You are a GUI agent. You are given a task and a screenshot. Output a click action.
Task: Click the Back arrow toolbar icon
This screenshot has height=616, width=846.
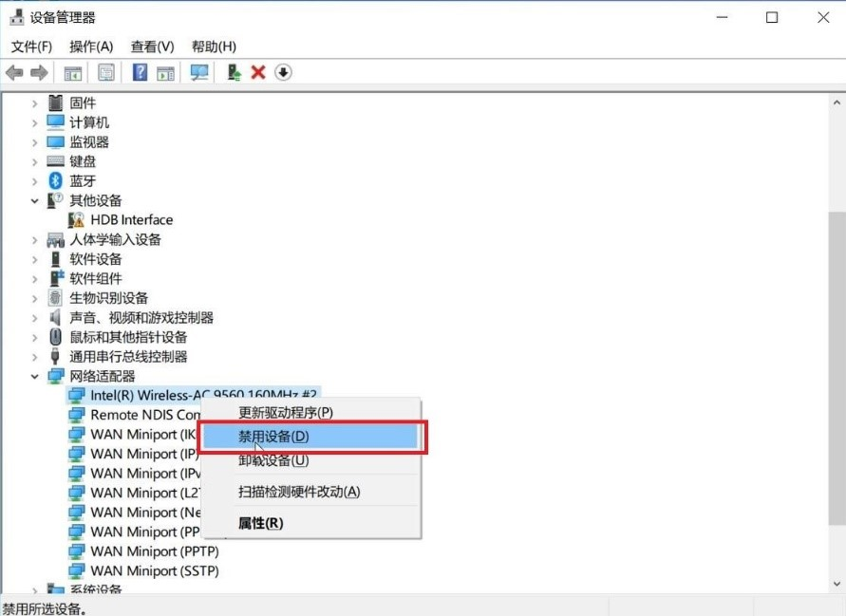[x=14, y=73]
